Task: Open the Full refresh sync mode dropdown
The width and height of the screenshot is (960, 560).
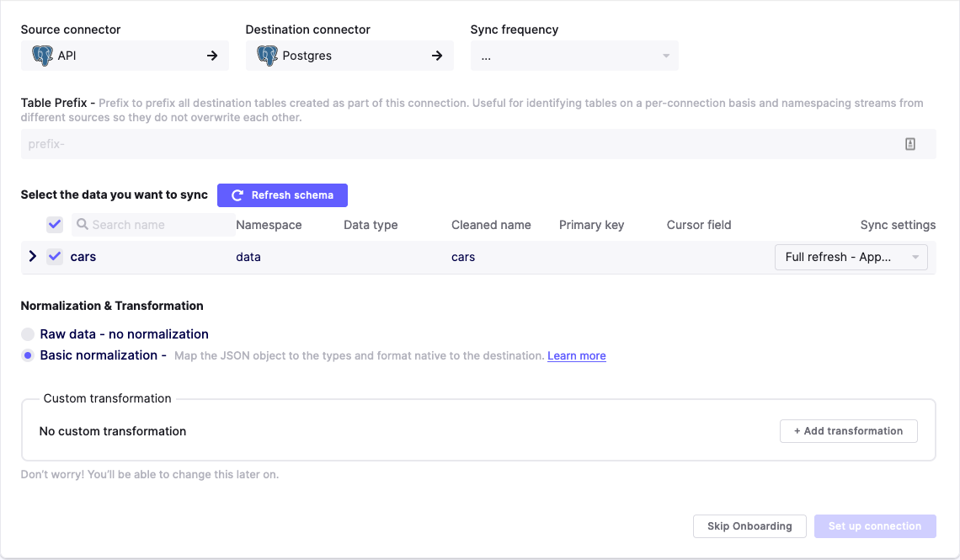Action: [851, 257]
